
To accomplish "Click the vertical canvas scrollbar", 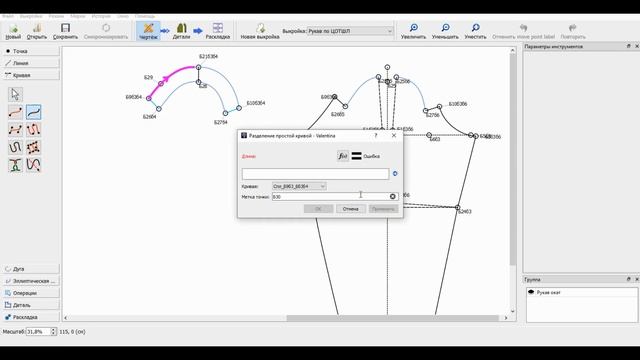I will click(x=513, y=159).
